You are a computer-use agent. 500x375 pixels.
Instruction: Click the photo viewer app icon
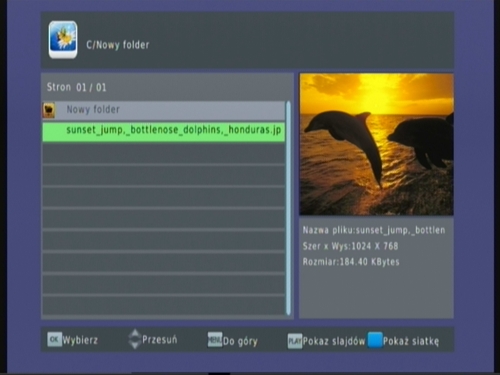(x=63, y=40)
